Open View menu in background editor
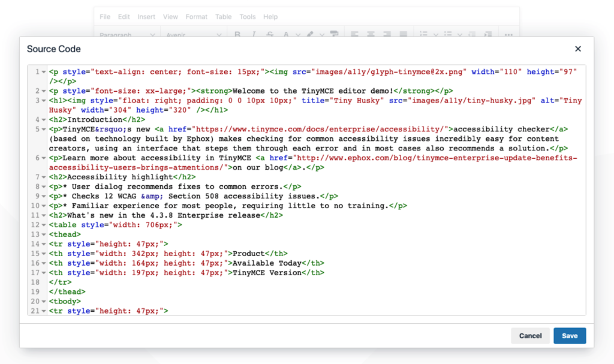Viewport: 614px width, 364px height. (170, 17)
